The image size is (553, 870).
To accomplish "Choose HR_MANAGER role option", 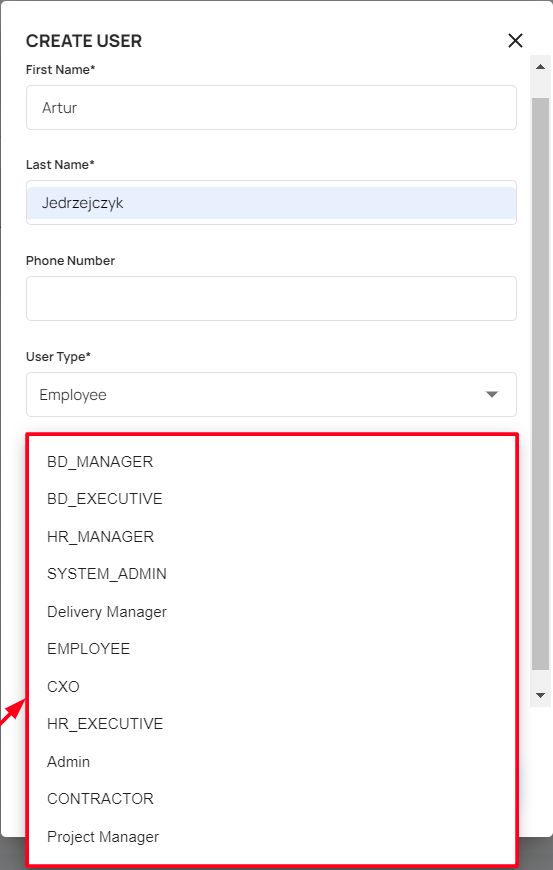I will [x=272, y=537].
